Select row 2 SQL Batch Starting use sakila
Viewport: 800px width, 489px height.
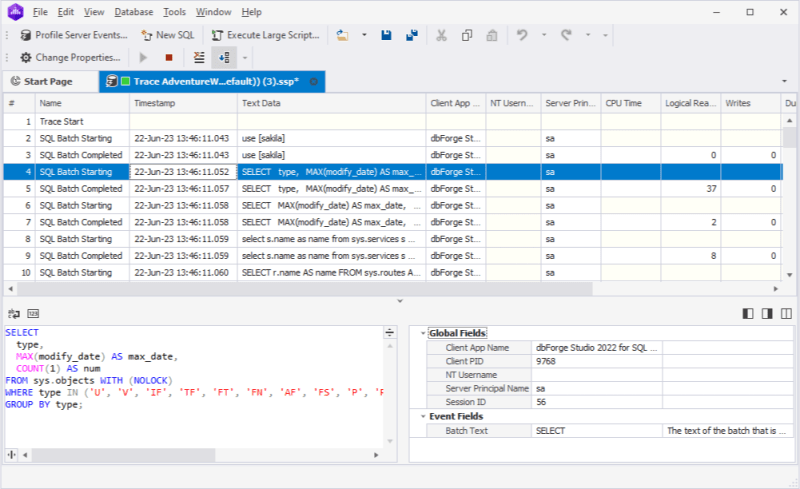click(x=393, y=138)
